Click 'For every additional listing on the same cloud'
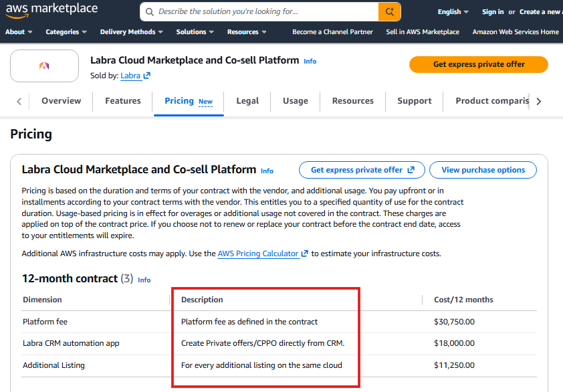 click(x=261, y=365)
